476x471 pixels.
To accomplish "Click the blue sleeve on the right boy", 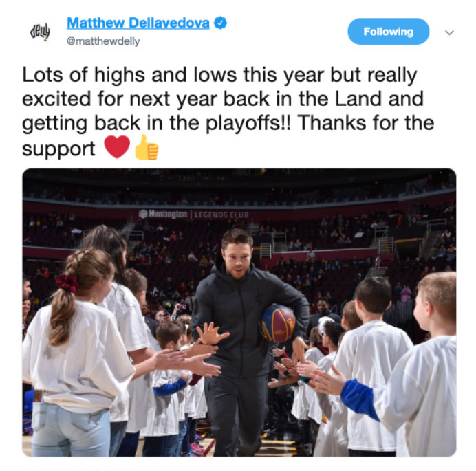I will pyautogui.click(x=360, y=399).
